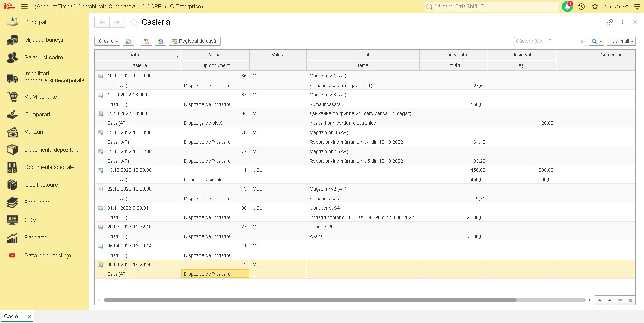
Task: Click the green document structure icon
Action: (160, 41)
